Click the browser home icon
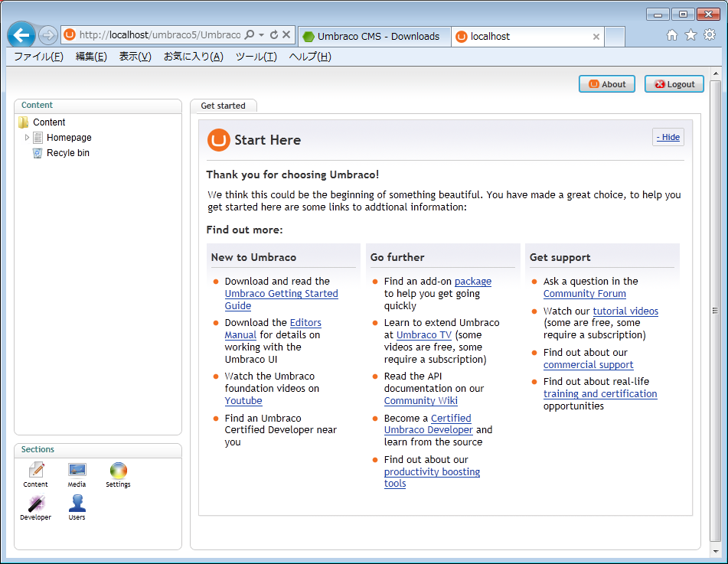Viewport: 728px width, 564px height. coord(672,35)
